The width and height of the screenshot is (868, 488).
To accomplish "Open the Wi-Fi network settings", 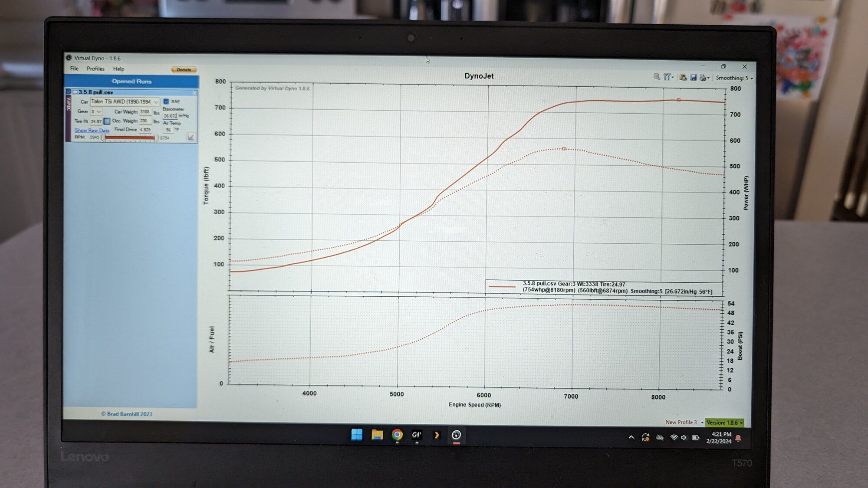I will click(674, 438).
